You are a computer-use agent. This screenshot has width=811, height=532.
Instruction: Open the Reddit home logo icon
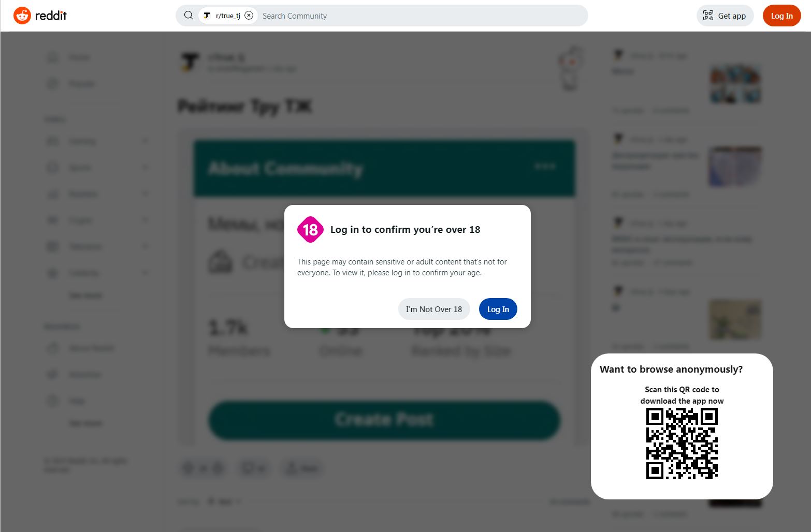pyautogui.click(x=23, y=15)
